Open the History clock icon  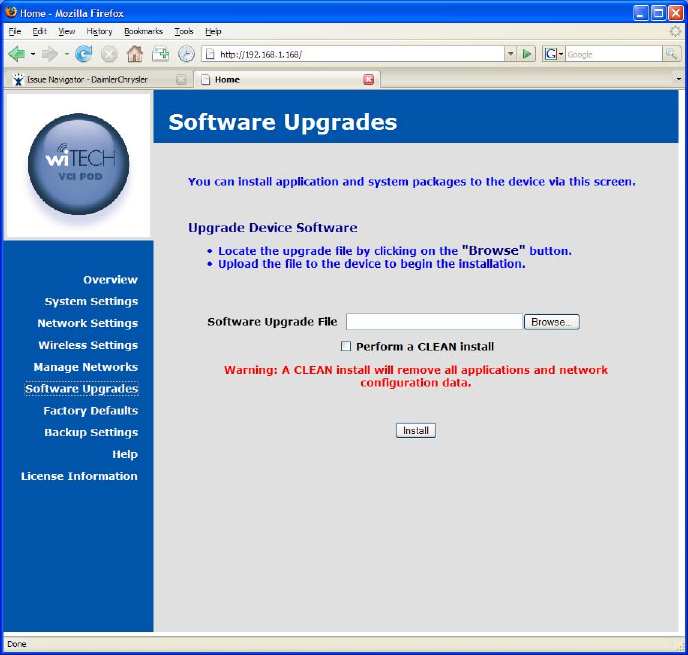[x=186, y=54]
